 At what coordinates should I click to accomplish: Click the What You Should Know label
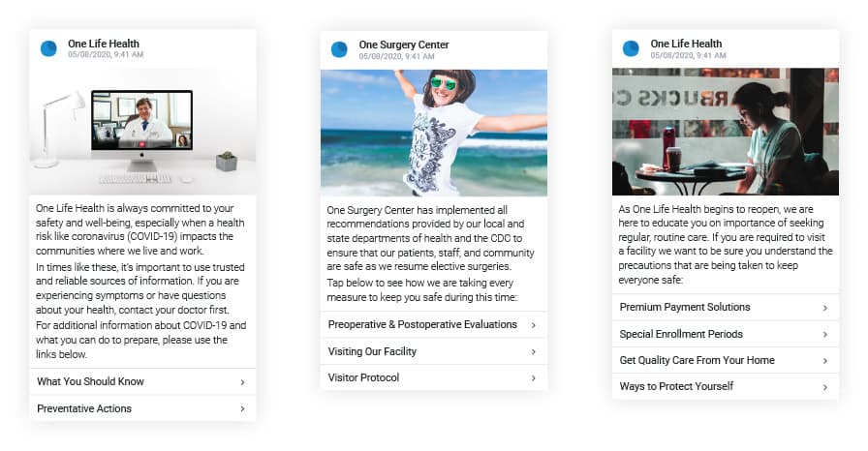point(90,381)
